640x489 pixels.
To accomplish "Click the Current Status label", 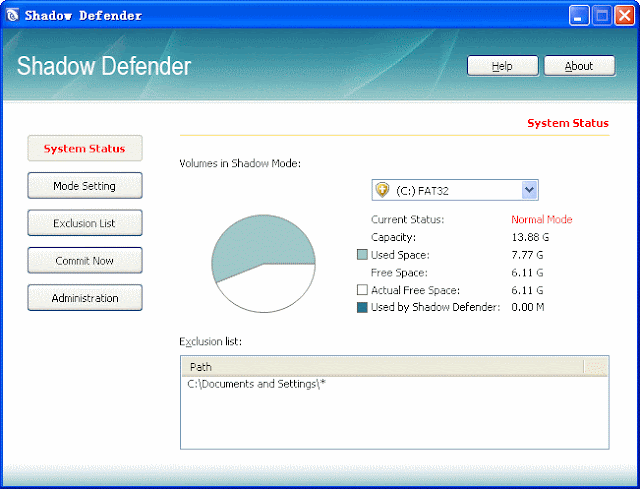I will 407,220.
